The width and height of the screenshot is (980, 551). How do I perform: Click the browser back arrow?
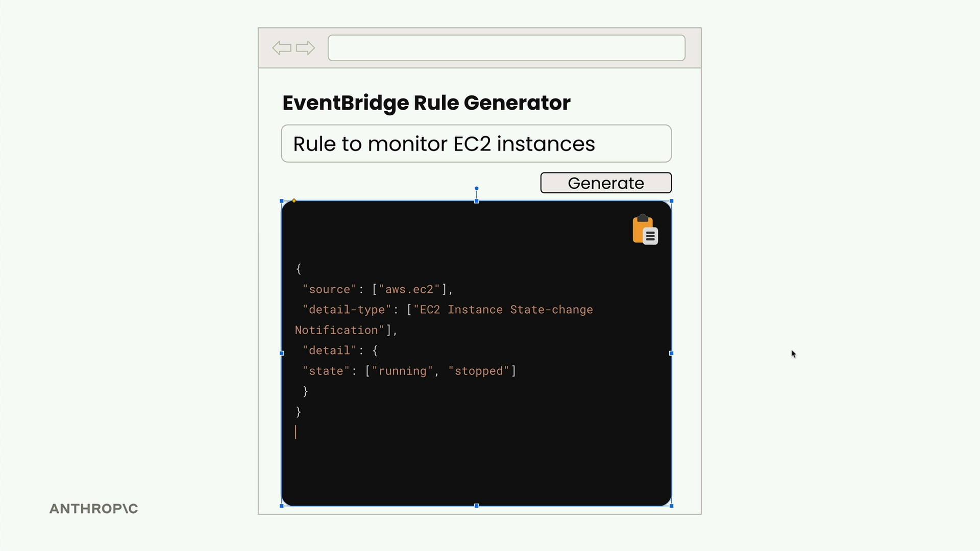tap(281, 48)
